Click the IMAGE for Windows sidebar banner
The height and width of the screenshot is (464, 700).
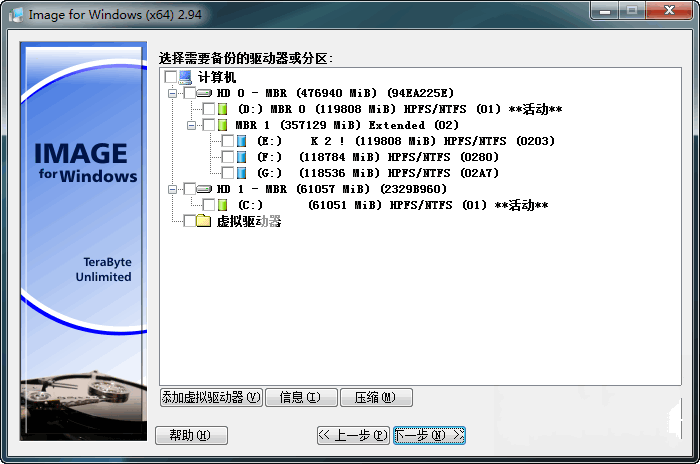(x=83, y=241)
